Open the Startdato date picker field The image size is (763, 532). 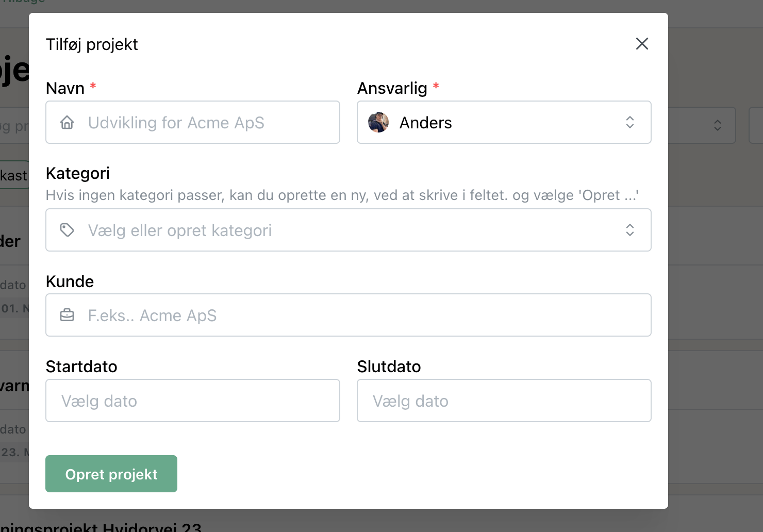193,401
